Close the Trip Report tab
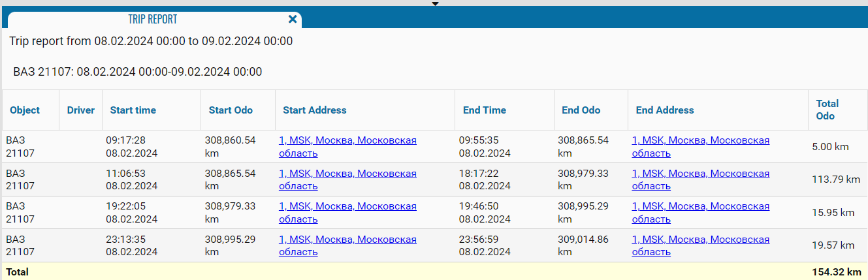This screenshot has width=868, height=280. coord(293,20)
